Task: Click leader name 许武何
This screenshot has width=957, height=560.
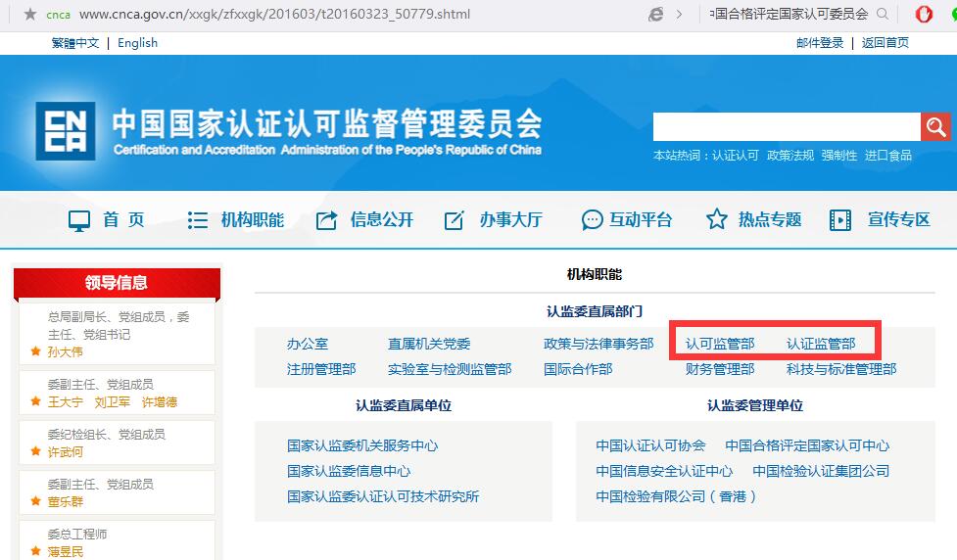Action: point(66,452)
